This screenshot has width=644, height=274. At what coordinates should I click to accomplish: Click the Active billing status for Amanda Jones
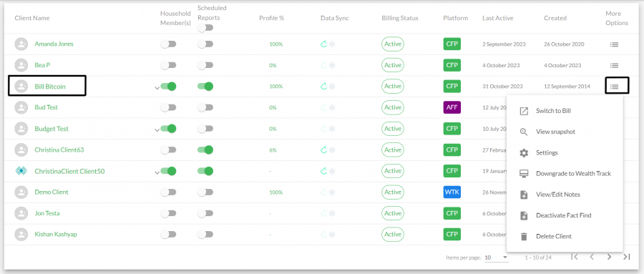click(393, 44)
